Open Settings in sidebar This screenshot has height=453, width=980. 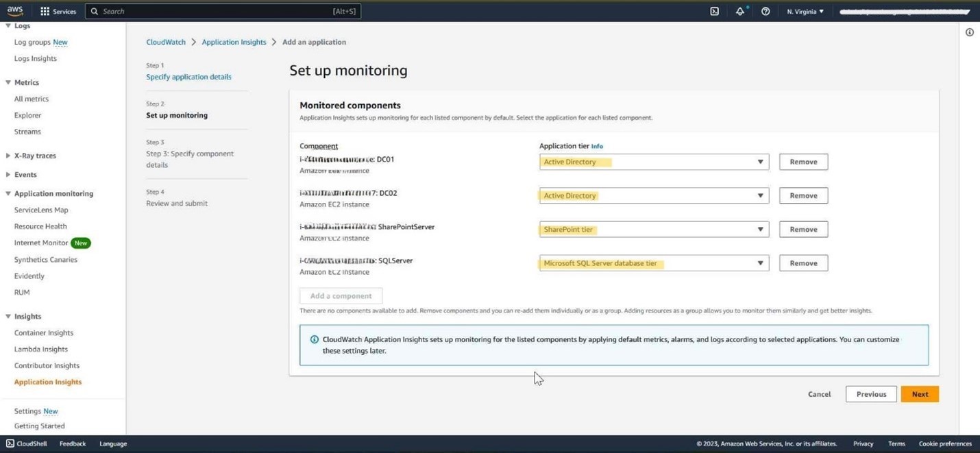(27, 411)
